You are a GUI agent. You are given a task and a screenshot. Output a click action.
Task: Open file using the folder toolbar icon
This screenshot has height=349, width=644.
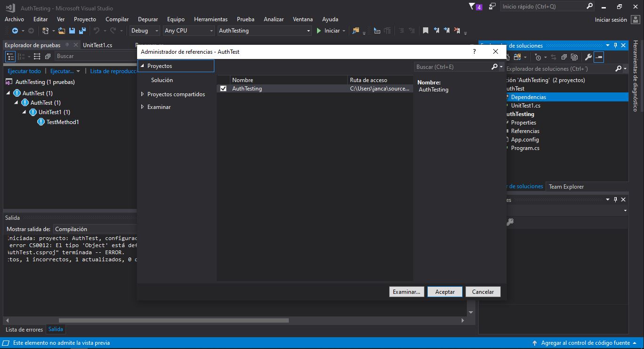click(62, 31)
